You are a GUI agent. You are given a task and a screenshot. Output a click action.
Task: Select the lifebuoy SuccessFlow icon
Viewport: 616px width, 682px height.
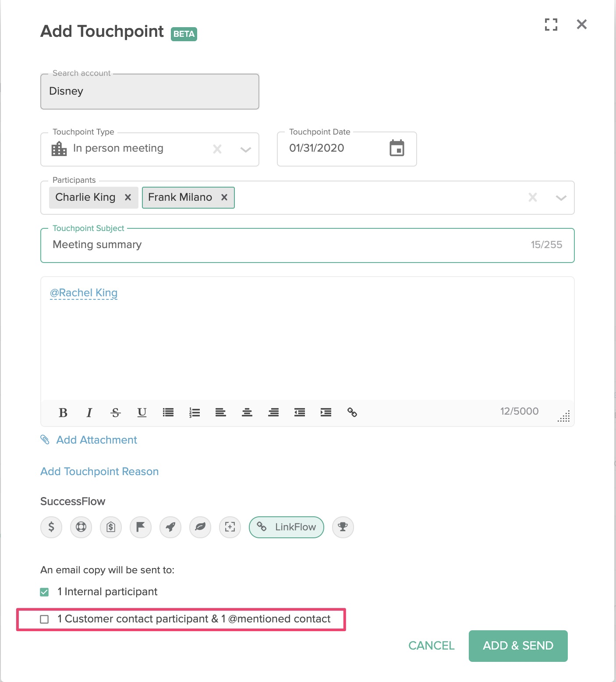click(81, 527)
